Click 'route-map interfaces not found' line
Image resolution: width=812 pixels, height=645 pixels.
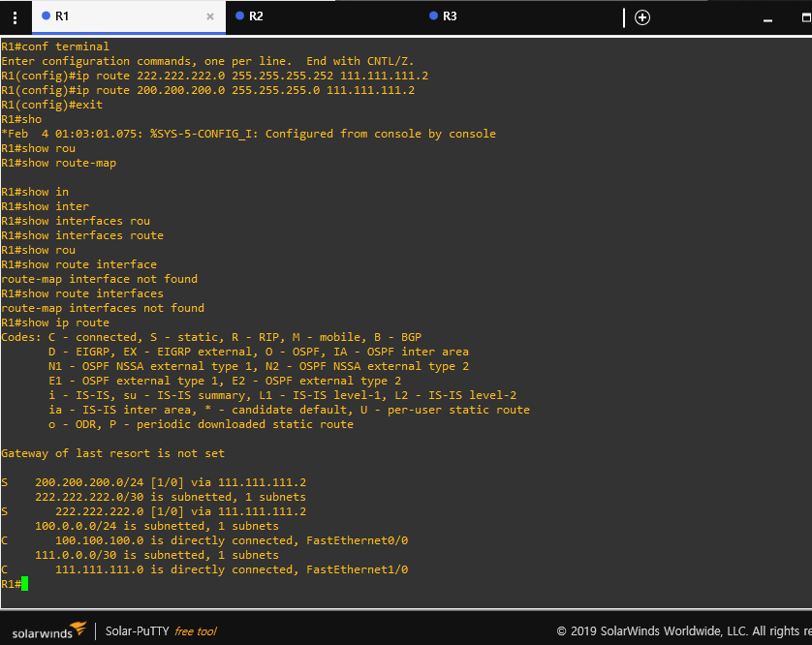pos(103,308)
